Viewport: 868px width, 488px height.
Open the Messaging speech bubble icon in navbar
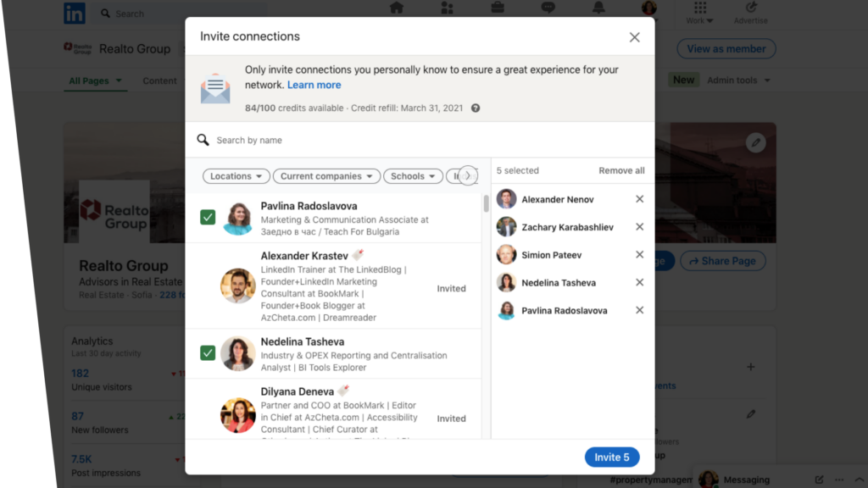[548, 8]
